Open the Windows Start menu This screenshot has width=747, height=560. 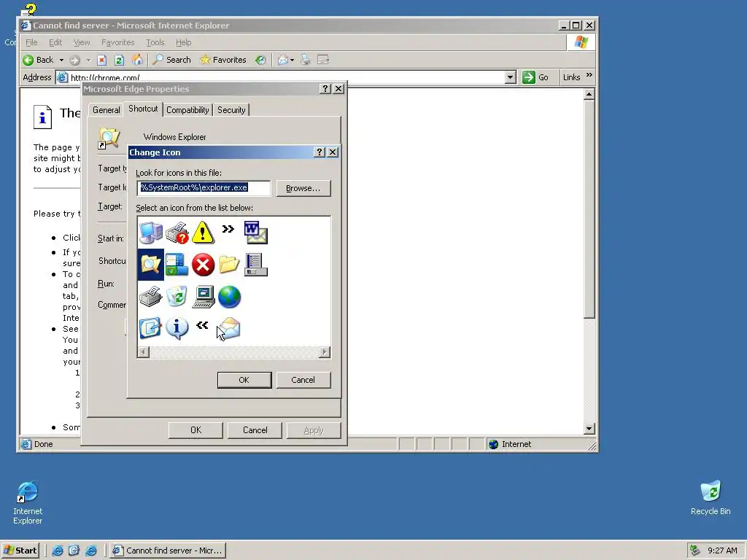coord(20,551)
